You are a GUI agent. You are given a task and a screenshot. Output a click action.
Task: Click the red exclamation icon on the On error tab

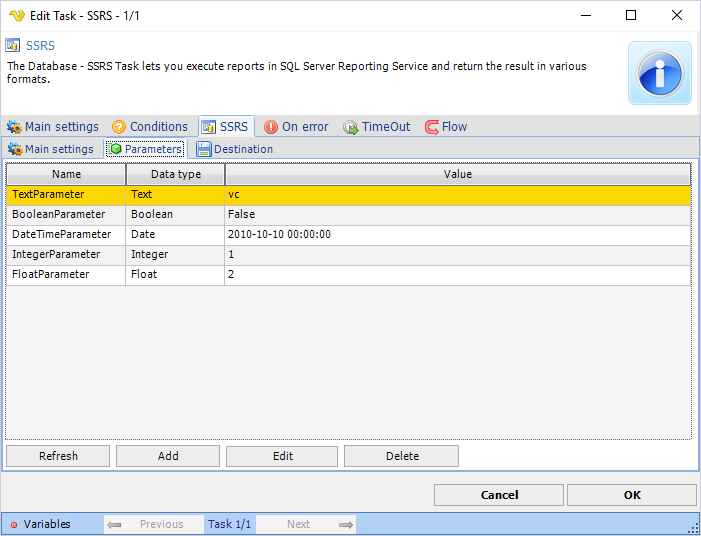[x=271, y=127]
